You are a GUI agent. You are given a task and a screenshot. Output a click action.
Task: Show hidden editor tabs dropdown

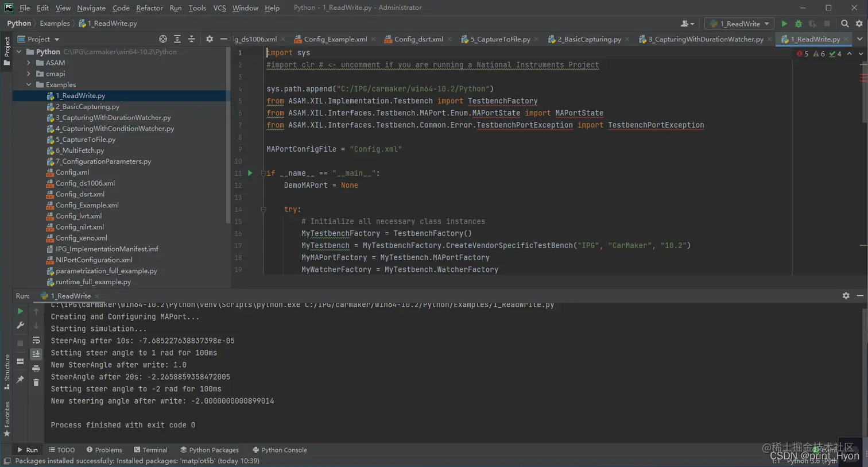pyautogui.click(x=859, y=39)
